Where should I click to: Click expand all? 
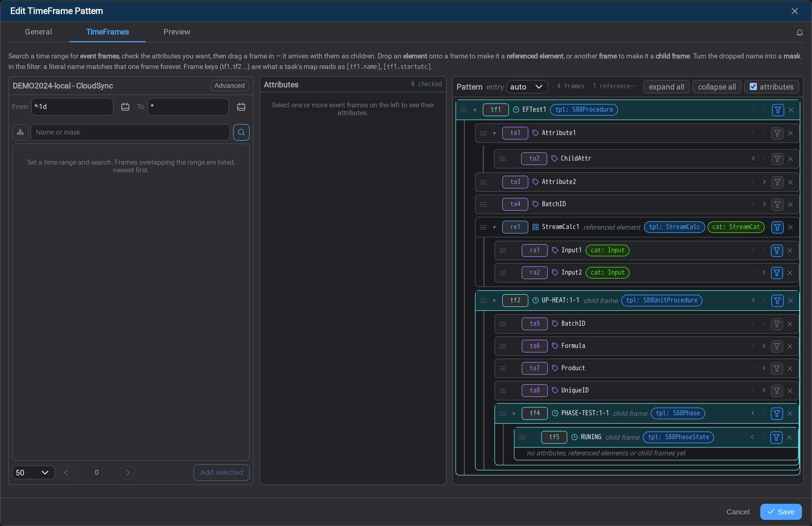click(x=666, y=87)
